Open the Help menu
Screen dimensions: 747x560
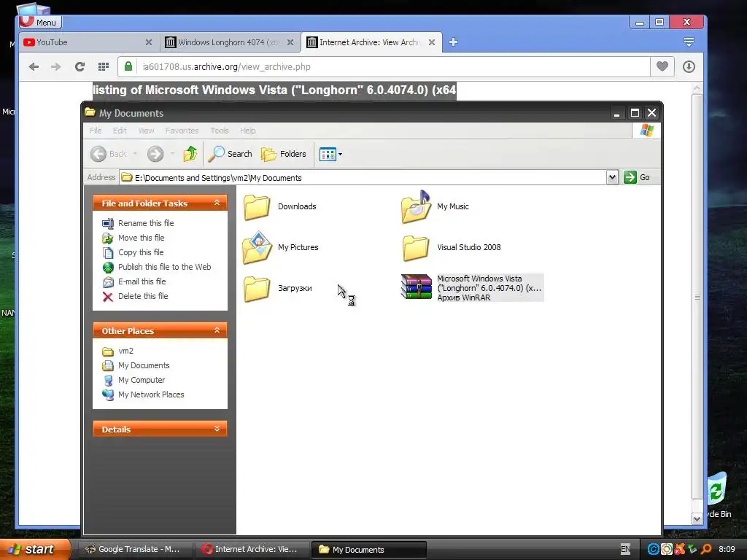tap(247, 131)
